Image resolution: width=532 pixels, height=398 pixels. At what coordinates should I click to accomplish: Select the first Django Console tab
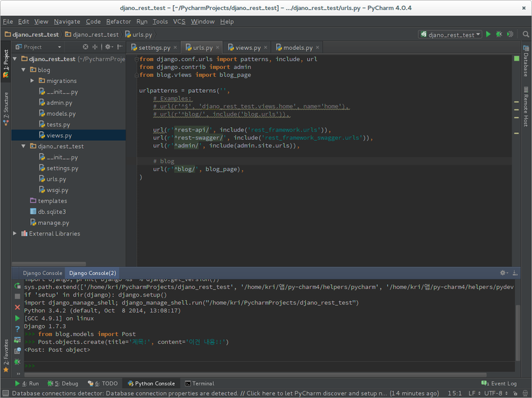click(x=42, y=273)
